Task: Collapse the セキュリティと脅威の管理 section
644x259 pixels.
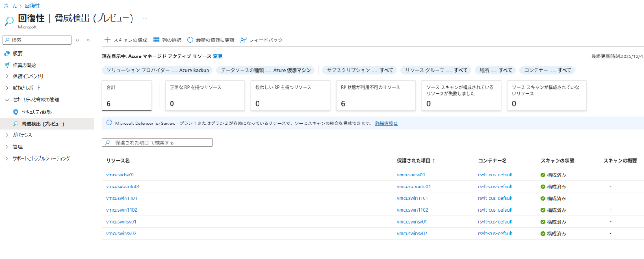Action: (x=32, y=100)
